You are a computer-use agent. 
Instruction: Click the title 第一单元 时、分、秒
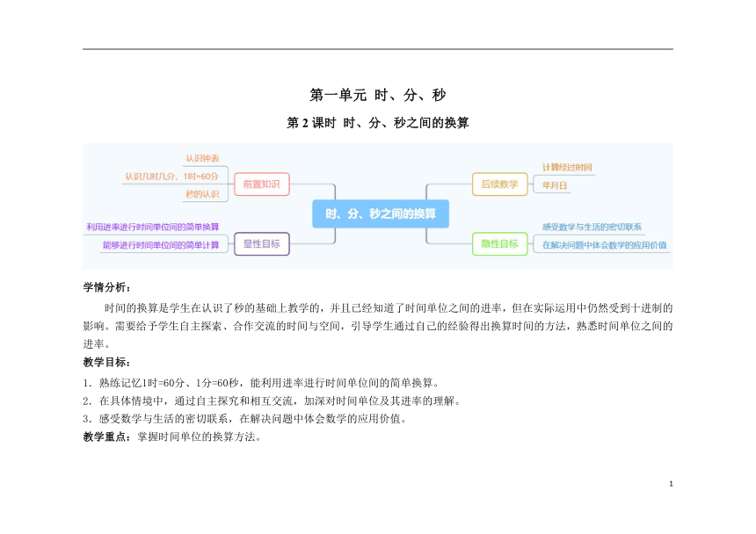click(377, 95)
